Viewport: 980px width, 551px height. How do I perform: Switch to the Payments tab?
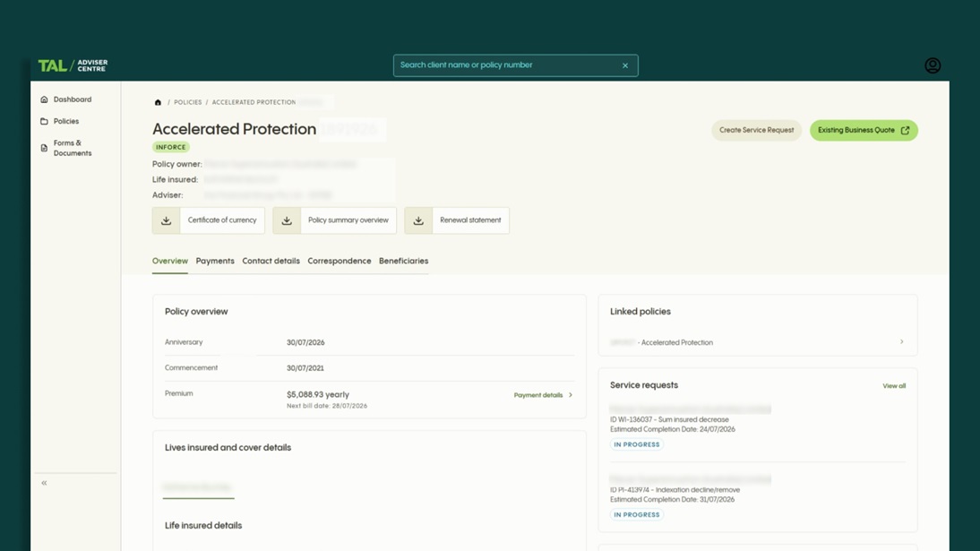point(215,261)
